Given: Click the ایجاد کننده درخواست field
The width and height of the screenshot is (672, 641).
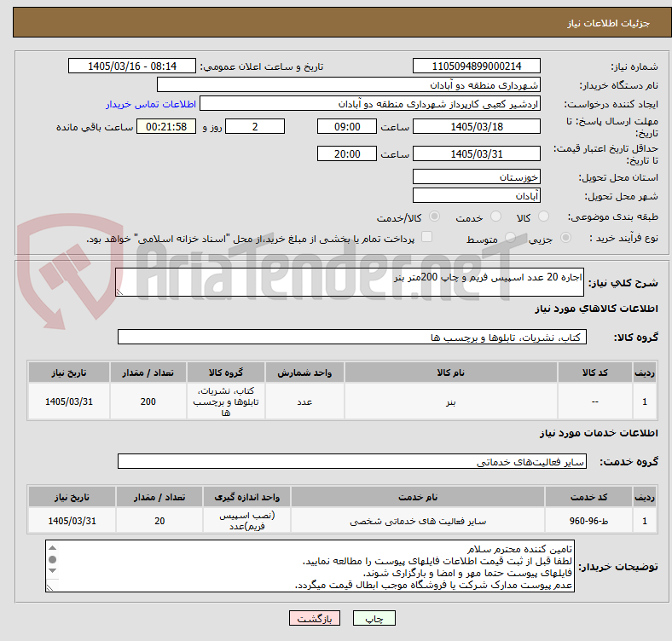Looking at the screenshot, I should click(x=370, y=104).
